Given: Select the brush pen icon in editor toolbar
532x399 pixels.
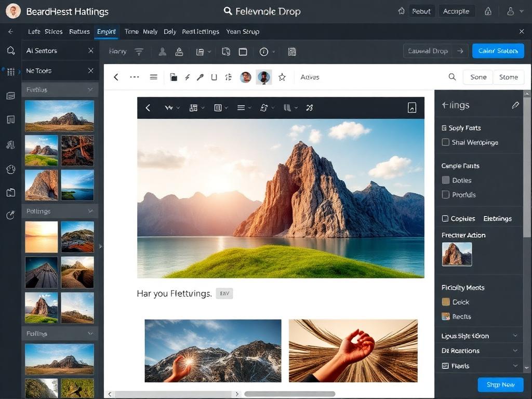Looking at the screenshot, I should [200, 77].
